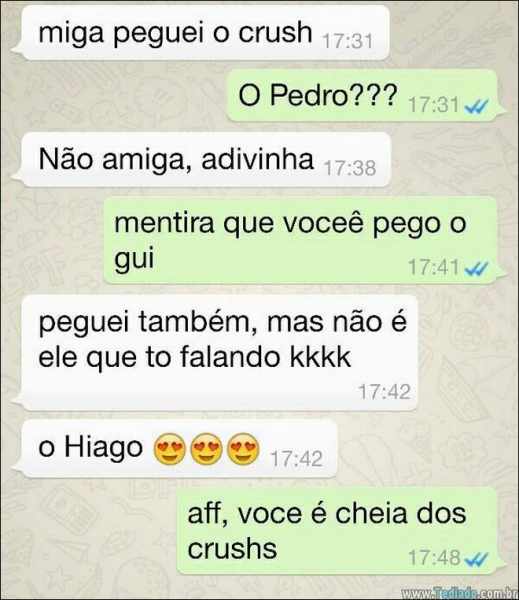
Task: Select the 'Não amiga, adivinha' message
Action: (203, 160)
